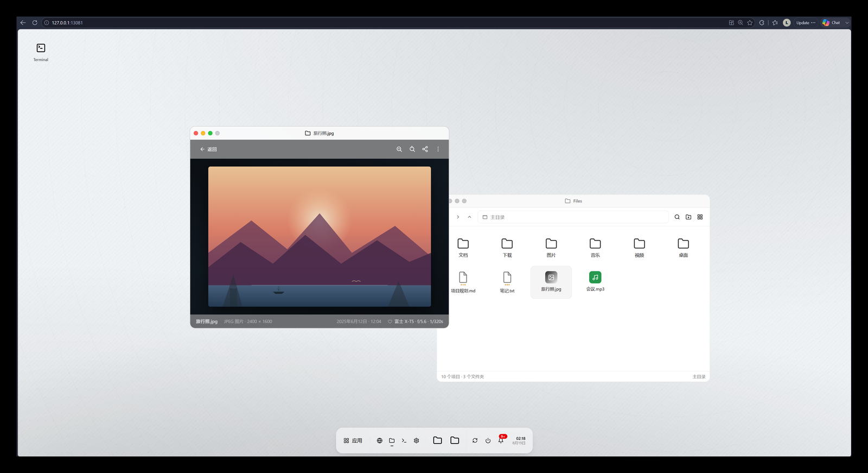Image resolution: width=868 pixels, height=473 pixels.
Task: Click the active Files icon with underline in dock
Action: click(x=392, y=440)
